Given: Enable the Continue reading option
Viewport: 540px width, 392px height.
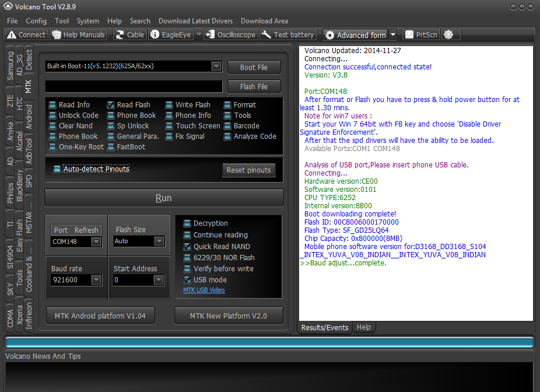Looking at the screenshot, I should tap(187, 235).
